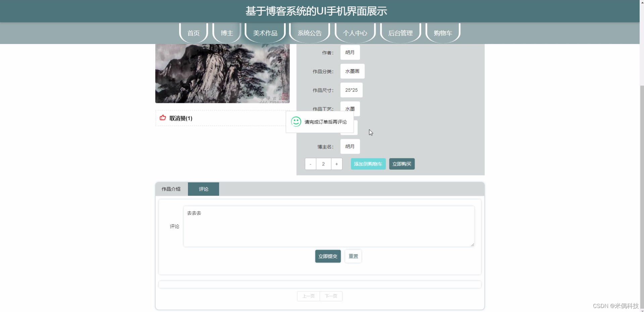Click 立即购买 to buy now
This screenshot has height=312, width=644.
pos(401,164)
